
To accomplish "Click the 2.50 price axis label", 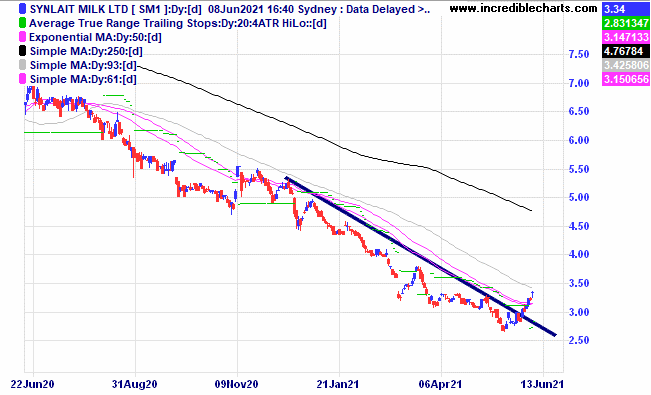I will pyautogui.click(x=579, y=340).
